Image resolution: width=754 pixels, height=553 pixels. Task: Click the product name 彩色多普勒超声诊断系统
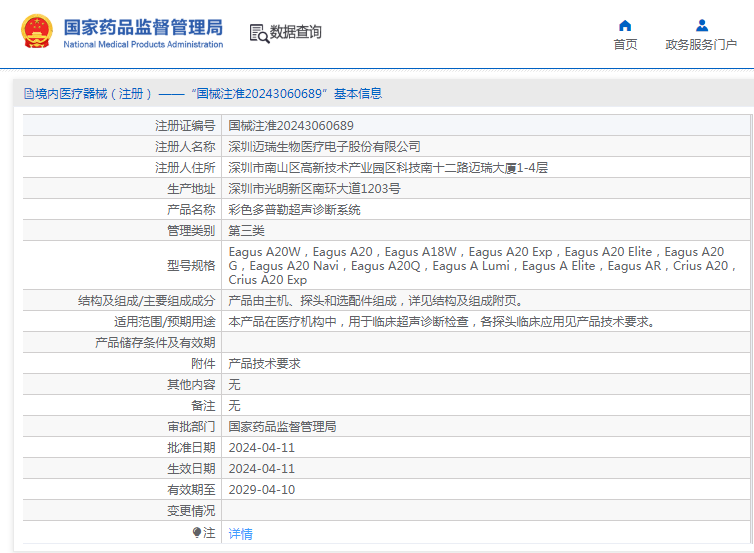pos(294,210)
